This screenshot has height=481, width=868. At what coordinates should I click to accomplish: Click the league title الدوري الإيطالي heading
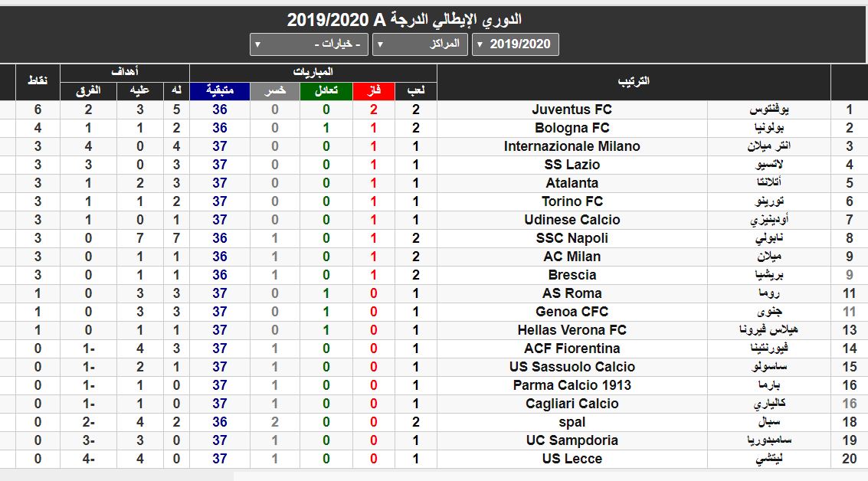(405, 19)
